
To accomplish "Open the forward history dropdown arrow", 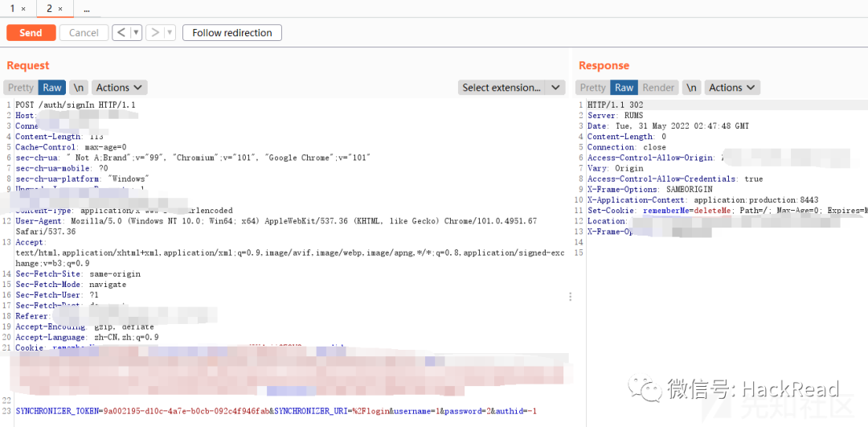I will (x=170, y=33).
